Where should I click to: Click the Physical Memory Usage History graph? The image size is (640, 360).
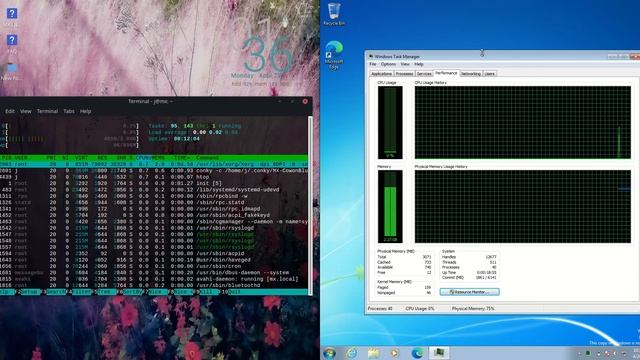pyautogui.click(x=523, y=207)
